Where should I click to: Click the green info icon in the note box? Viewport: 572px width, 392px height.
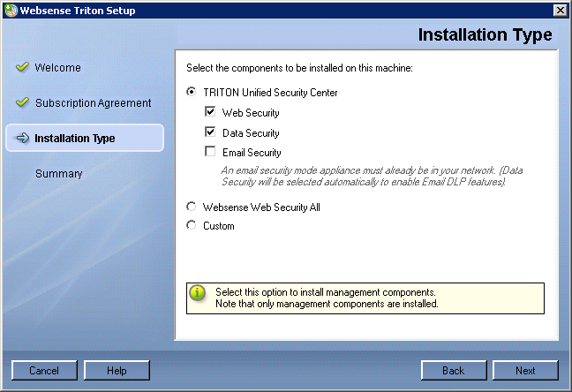tap(198, 293)
